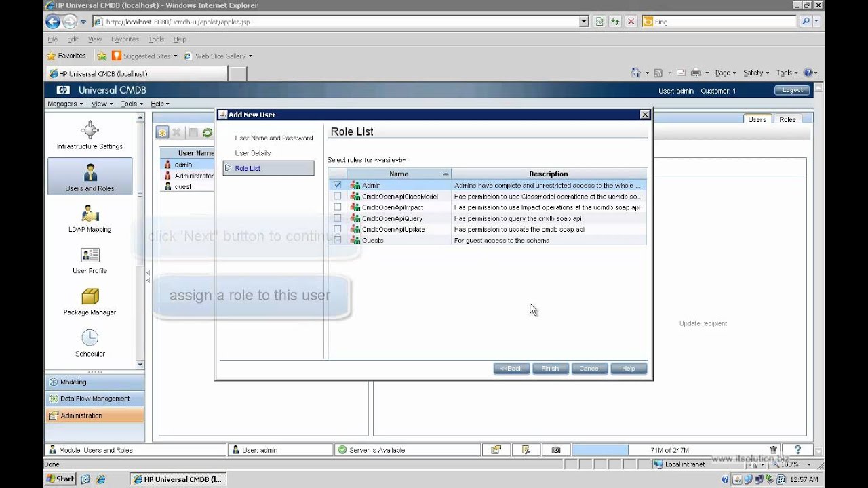Open Users and Roles module
Image resolution: width=868 pixels, height=488 pixels.
(90, 176)
